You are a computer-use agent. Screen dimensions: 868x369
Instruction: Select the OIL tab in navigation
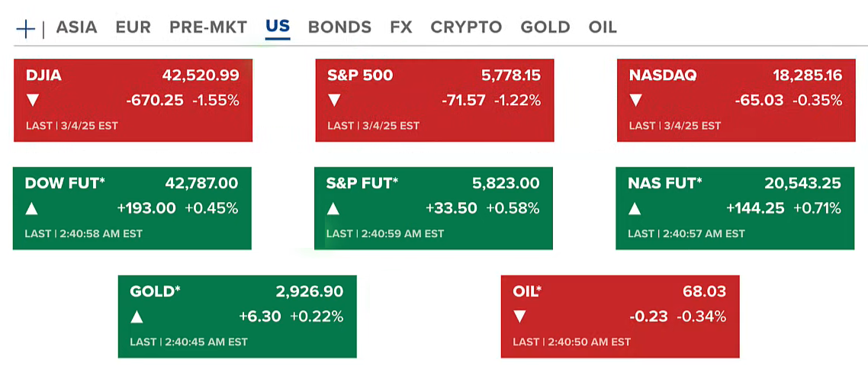[x=603, y=27]
